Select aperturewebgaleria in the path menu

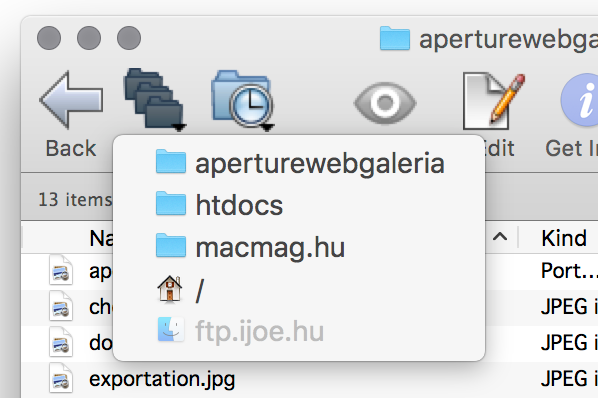point(299,163)
